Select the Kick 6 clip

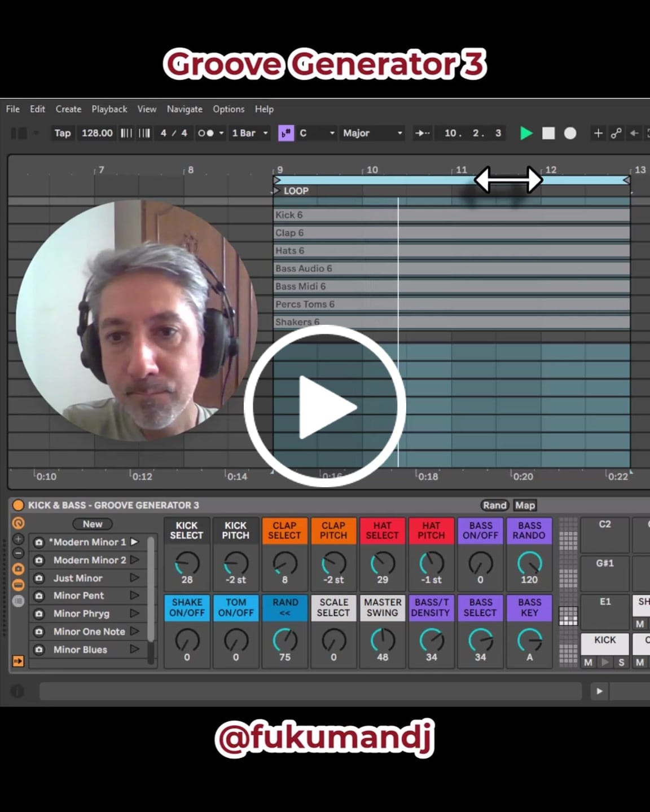451,215
